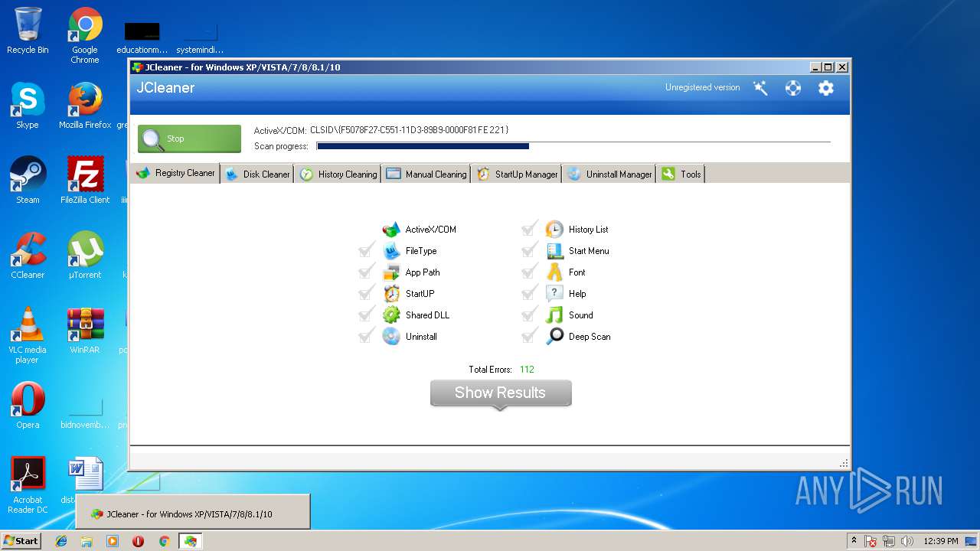Launch CCleaner desktop shortcut
This screenshot has width=980, height=551.
(x=28, y=256)
